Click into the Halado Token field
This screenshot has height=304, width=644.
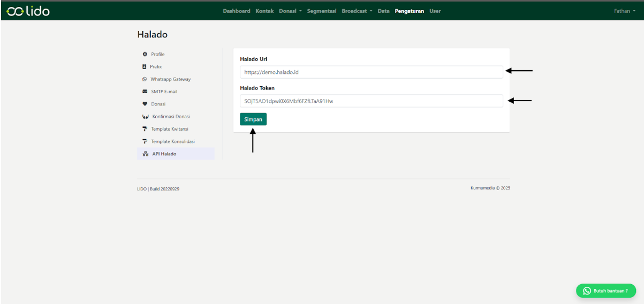click(371, 101)
